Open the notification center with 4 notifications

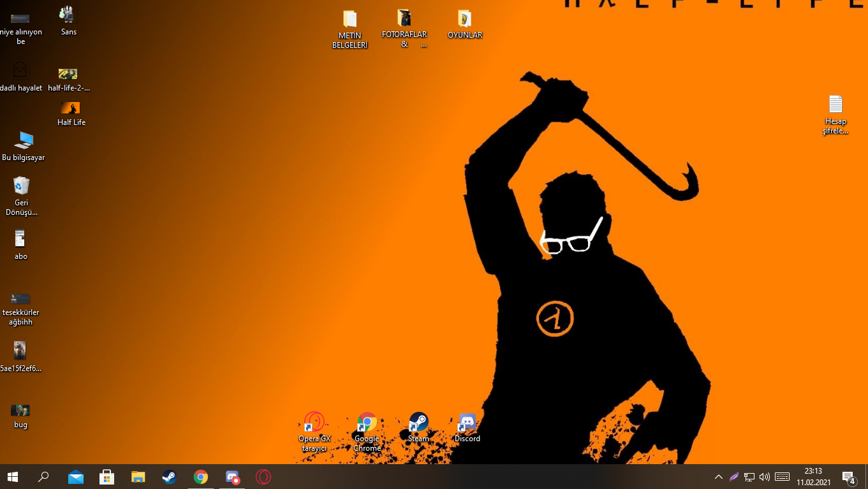(849, 477)
